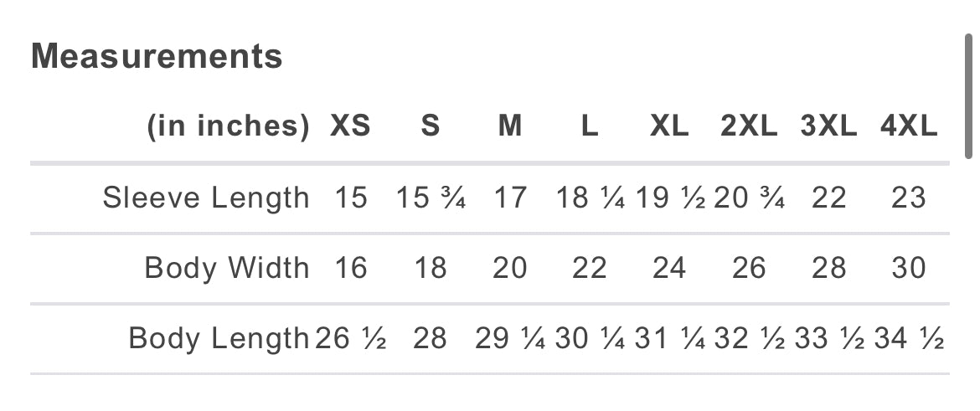Click the XL size column header

point(669,126)
